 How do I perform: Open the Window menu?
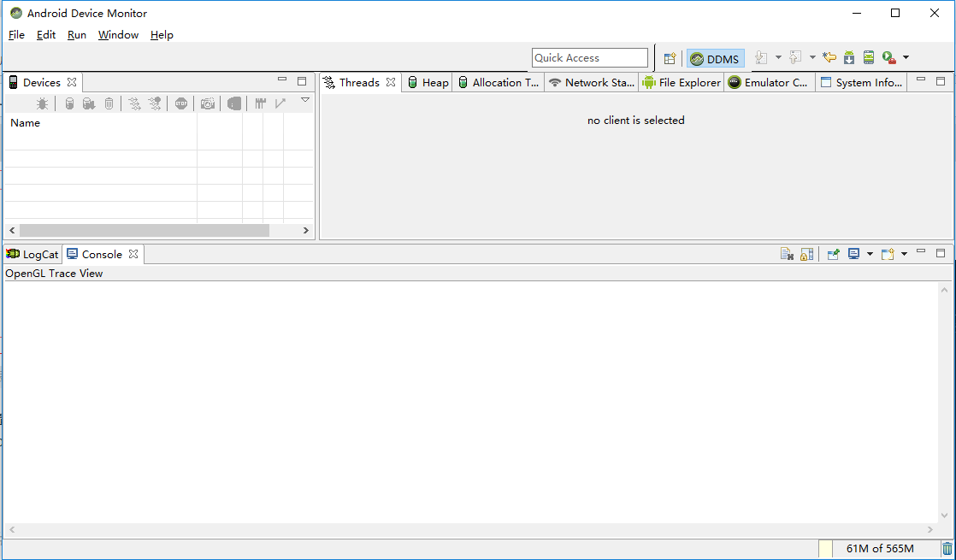(118, 35)
